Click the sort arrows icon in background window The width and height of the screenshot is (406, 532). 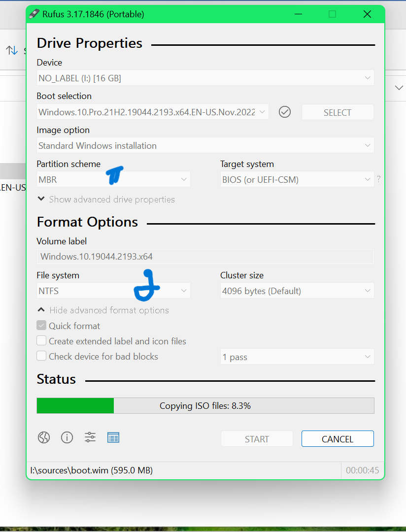(12, 51)
